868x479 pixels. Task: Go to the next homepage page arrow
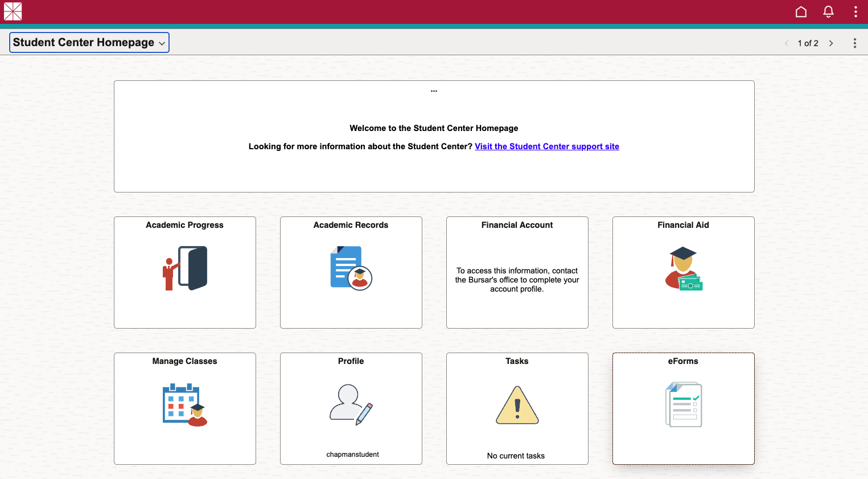click(831, 43)
